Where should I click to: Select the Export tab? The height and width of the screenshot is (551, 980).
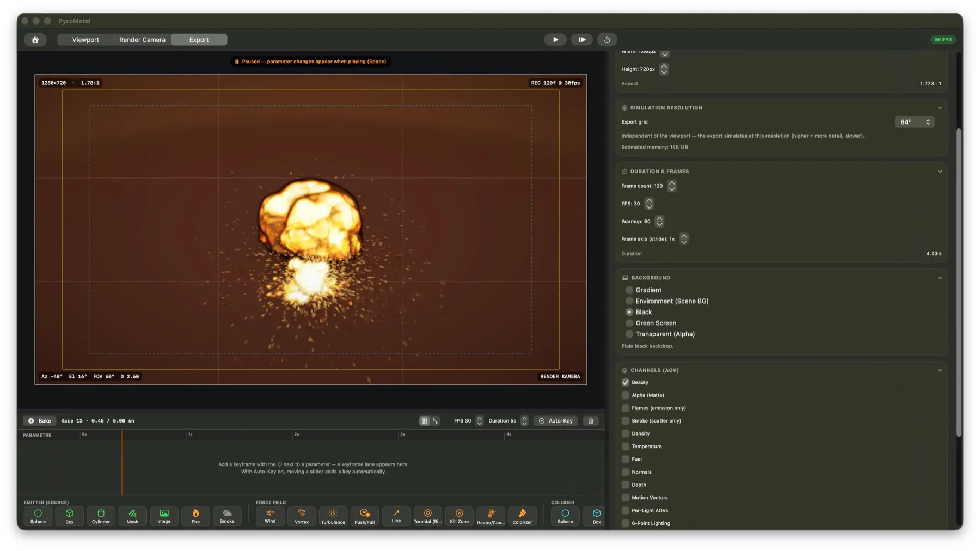pyautogui.click(x=199, y=40)
